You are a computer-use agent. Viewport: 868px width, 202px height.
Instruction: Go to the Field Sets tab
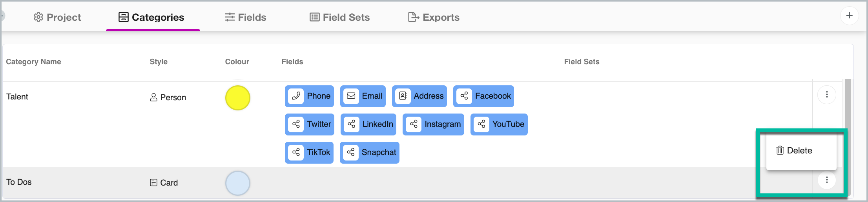coord(340,17)
